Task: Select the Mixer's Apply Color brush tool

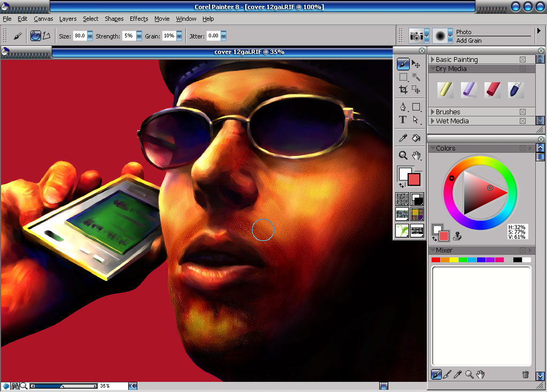Action: (x=436, y=374)
